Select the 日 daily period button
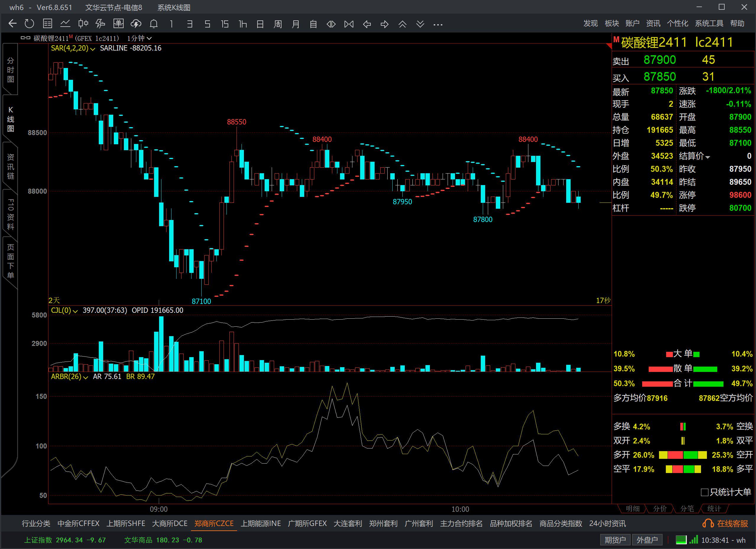Screen dimensions: 756x549 (260, 24)
